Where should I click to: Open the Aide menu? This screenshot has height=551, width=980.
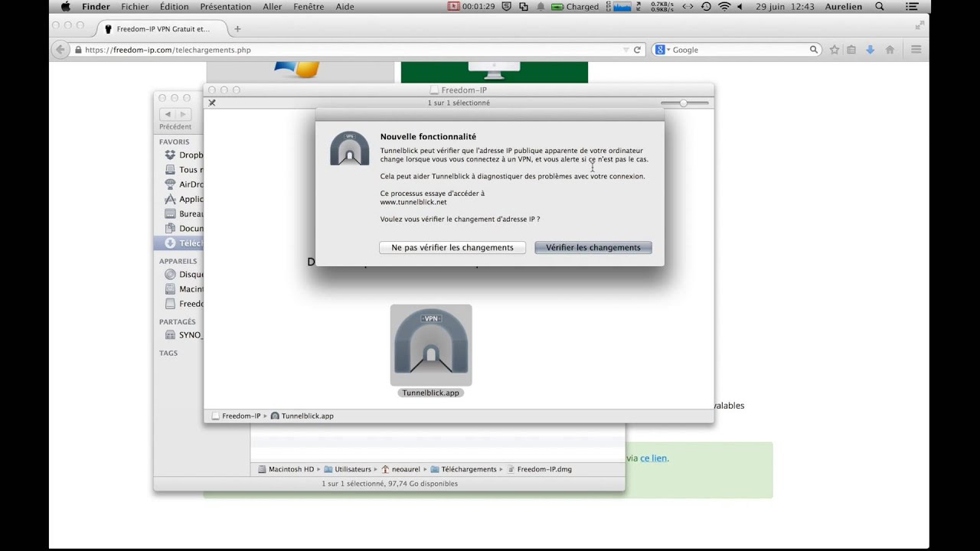click(x=345, y=7)
